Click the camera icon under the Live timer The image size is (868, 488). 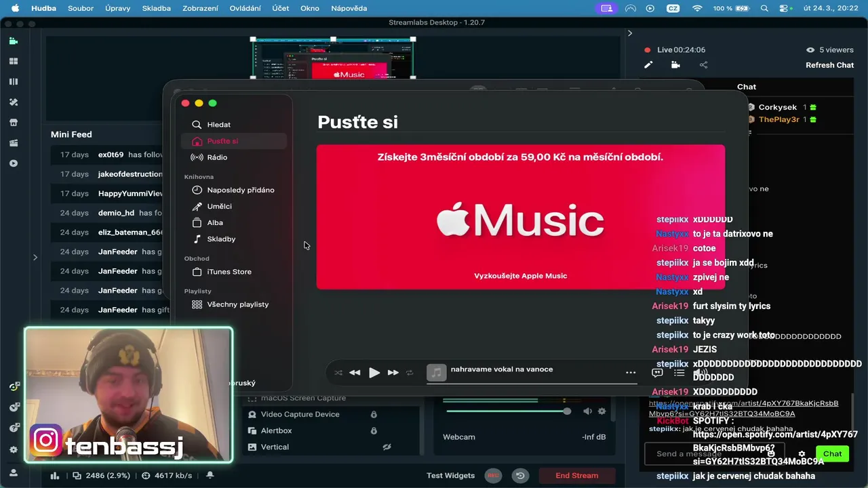coord(675,65)
